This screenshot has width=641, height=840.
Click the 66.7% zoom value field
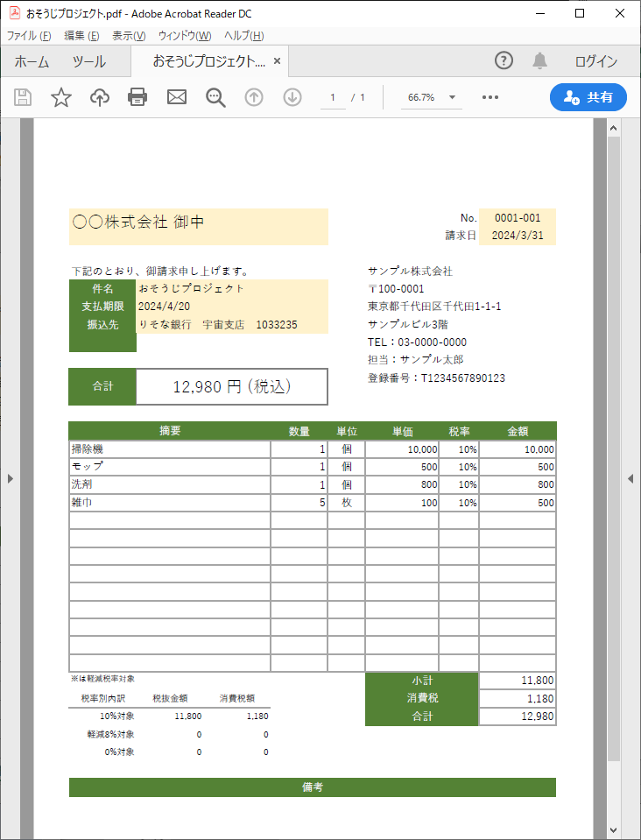(421, 97)
